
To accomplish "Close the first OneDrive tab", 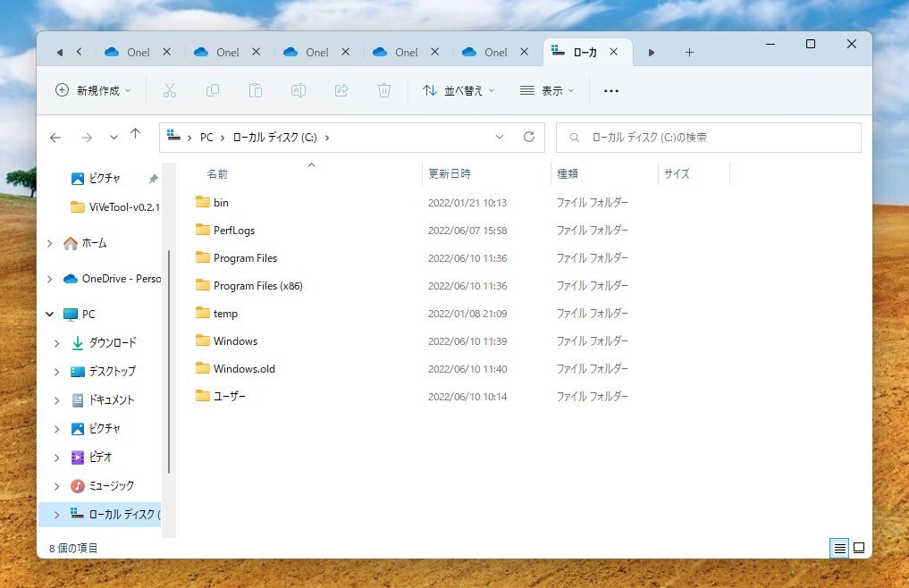I will click(167, 52).
